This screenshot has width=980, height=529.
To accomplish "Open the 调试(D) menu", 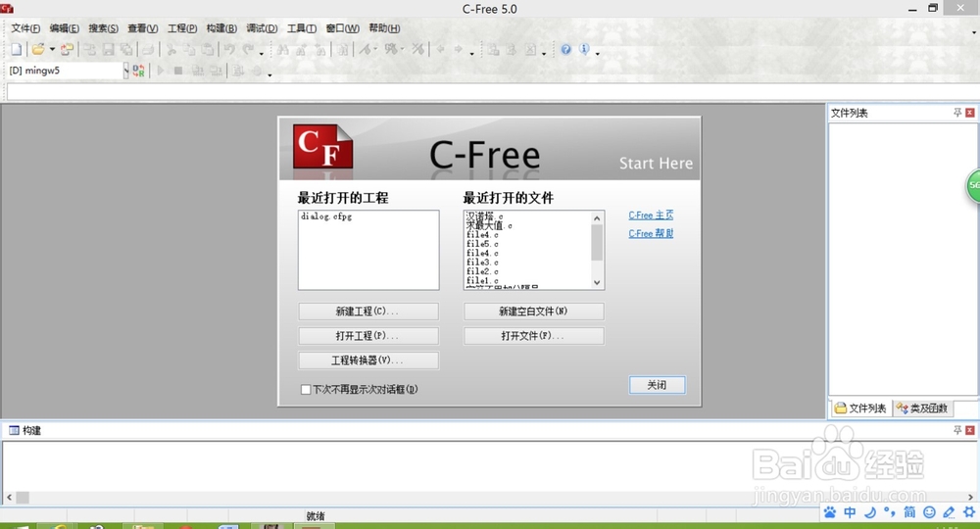I will point(262,28).
